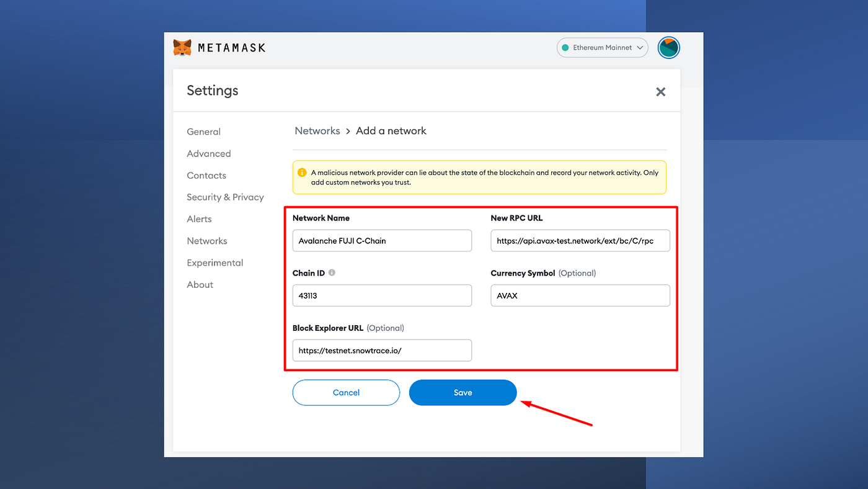Click the Settings heading text
This screenshot has width=868, height=489.
pyautogui.click(x=213, y=91)
